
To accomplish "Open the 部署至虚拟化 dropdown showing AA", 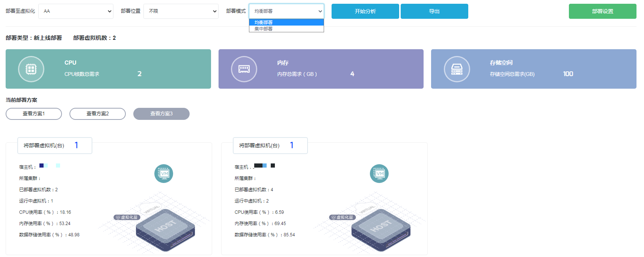I will point(76,11).
